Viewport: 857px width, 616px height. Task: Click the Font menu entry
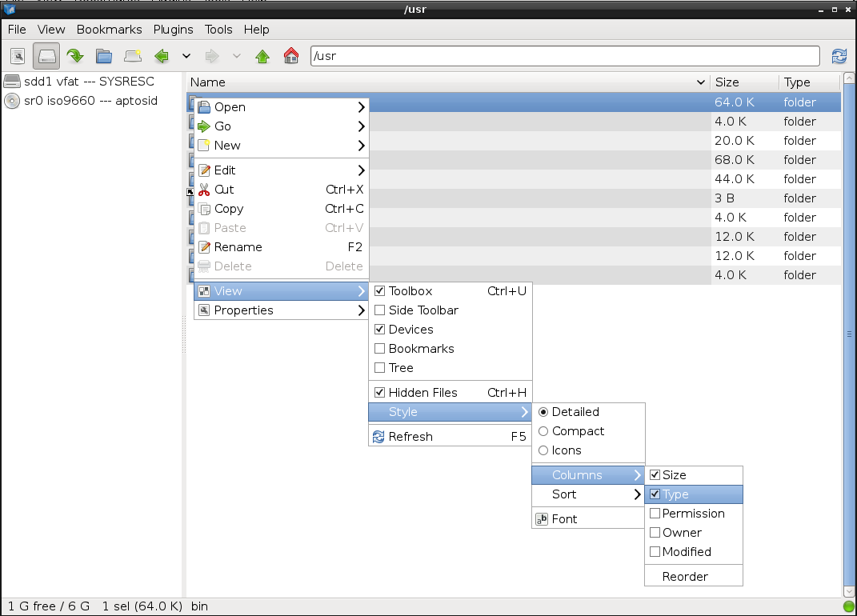coord(588,518)
